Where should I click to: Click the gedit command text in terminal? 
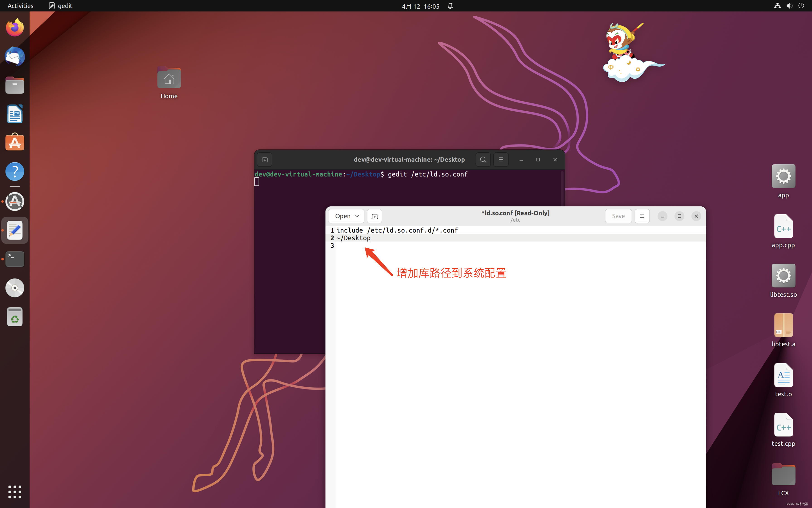pyautogui.click(x=428, y=174)
